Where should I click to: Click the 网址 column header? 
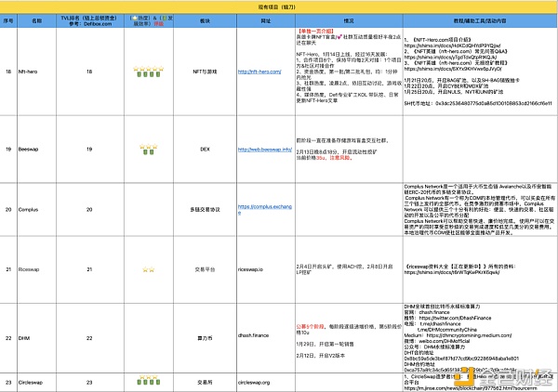[266, 21]
